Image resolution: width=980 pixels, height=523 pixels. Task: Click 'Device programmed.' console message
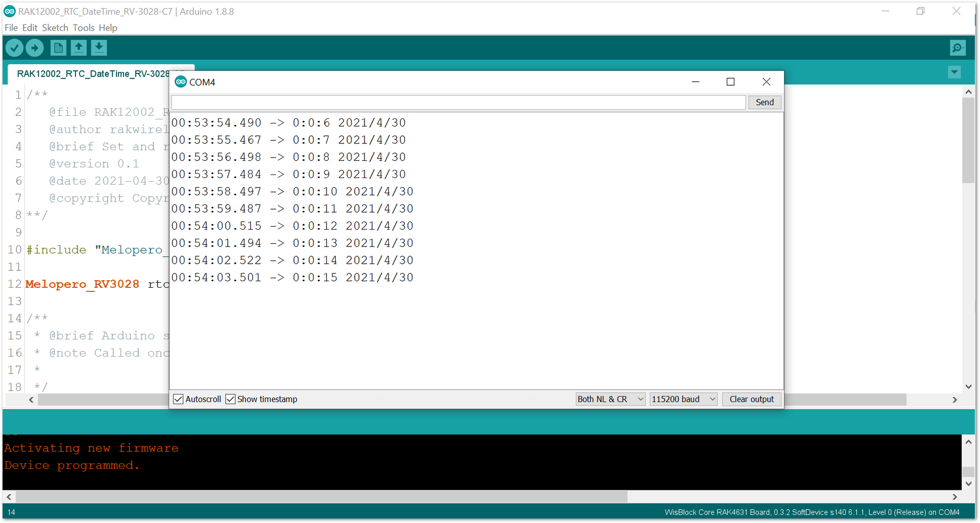72,465
